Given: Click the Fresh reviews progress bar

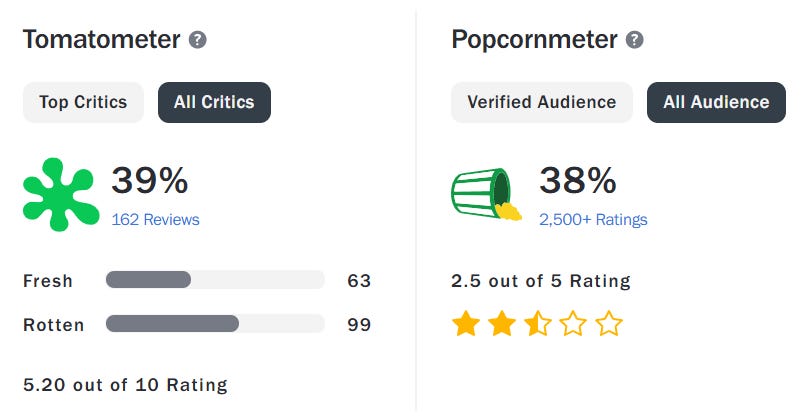Looking at the screenshot, I should [x=215, y=280].
